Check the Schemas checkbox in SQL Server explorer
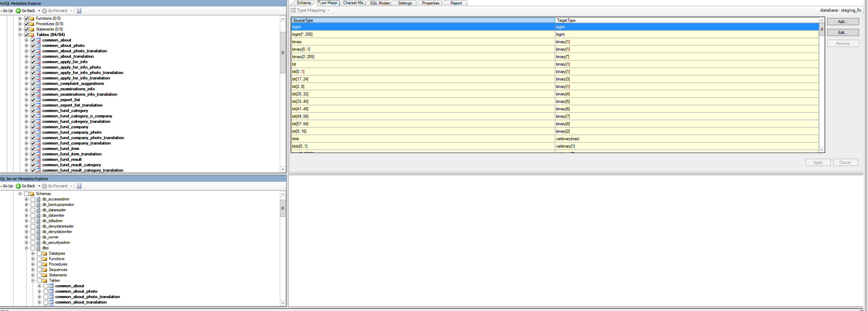 (26, 194)
